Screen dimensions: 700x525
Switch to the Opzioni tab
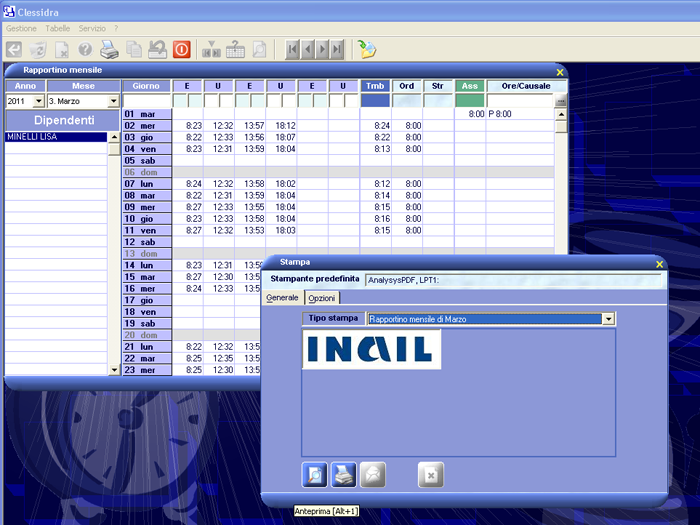[x=321, y=298]
